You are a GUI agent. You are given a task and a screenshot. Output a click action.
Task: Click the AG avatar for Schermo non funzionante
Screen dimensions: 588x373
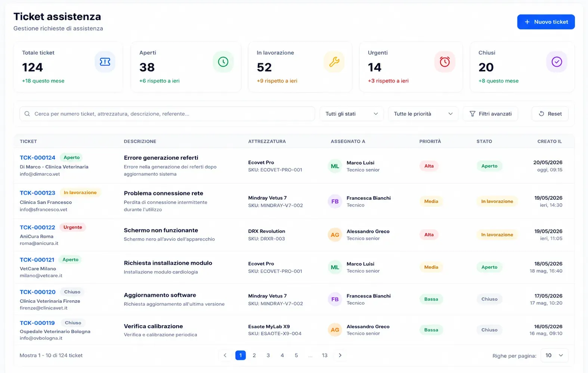[335, 235]
